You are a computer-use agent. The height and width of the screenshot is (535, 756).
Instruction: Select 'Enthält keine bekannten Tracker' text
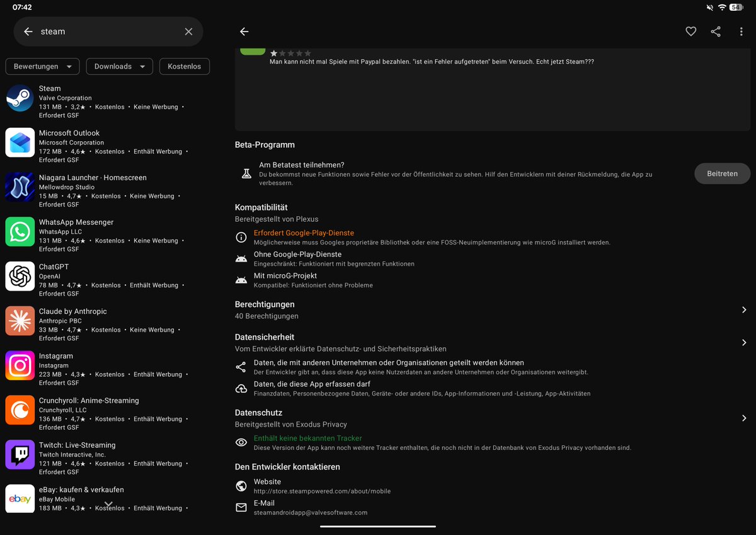(307, 439)
